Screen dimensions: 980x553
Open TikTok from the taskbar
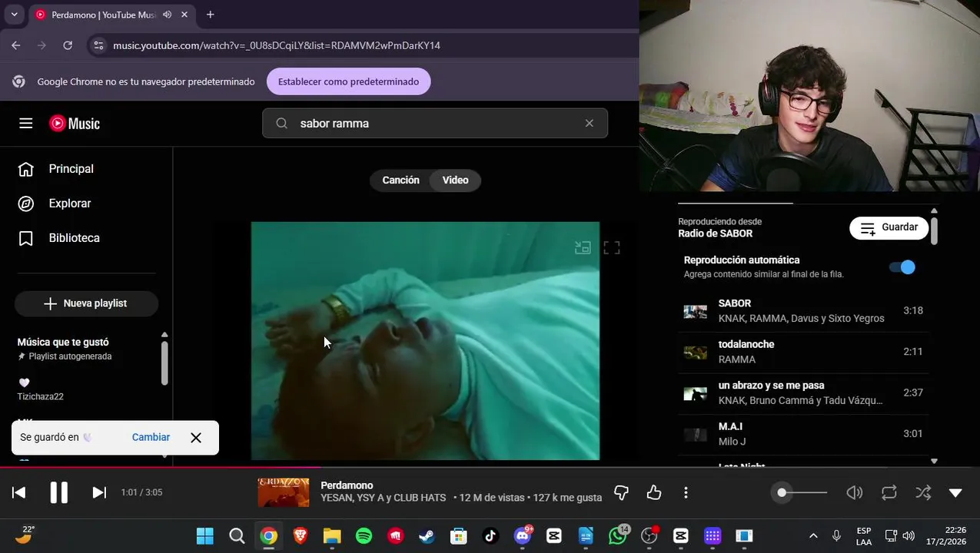pos(490,536)
